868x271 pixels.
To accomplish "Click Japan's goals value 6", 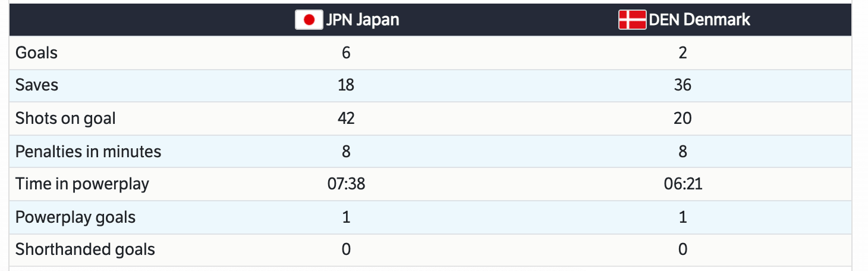I will (x=346, y=53).
